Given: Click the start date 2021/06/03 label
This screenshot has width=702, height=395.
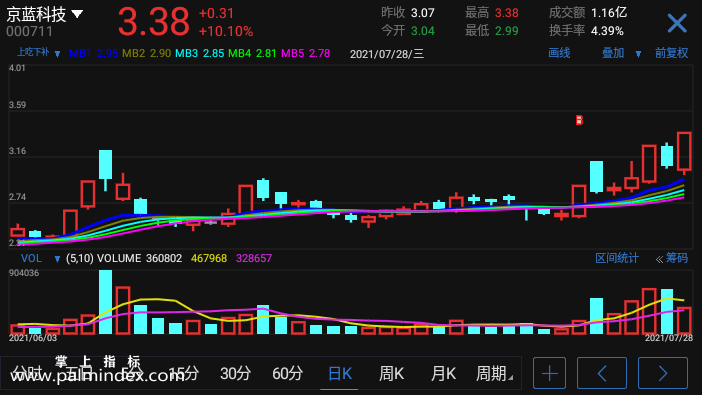Looking at the screenshot, I should tap(33, 338).
